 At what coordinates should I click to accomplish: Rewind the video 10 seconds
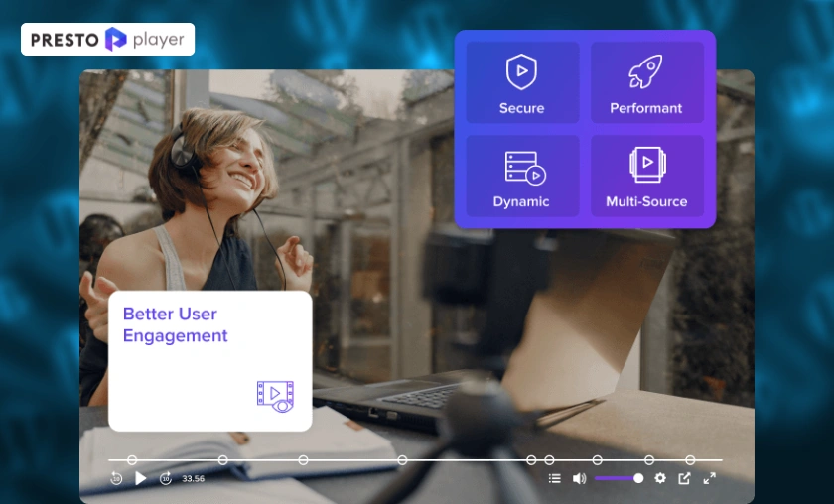(x=116, y=478)
